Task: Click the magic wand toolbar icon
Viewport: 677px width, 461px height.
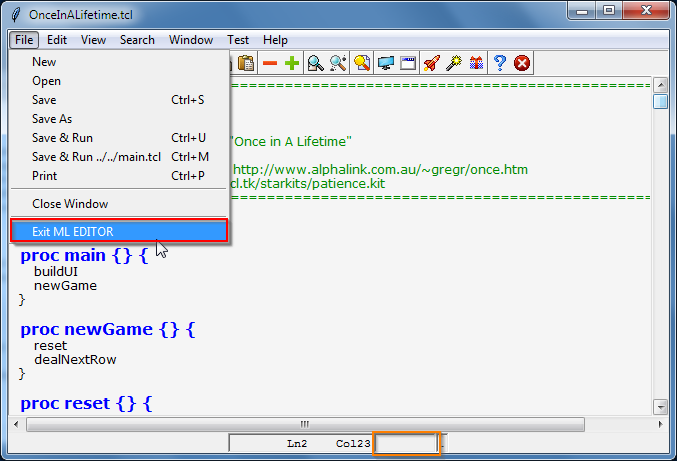Action: coord(454,63)
